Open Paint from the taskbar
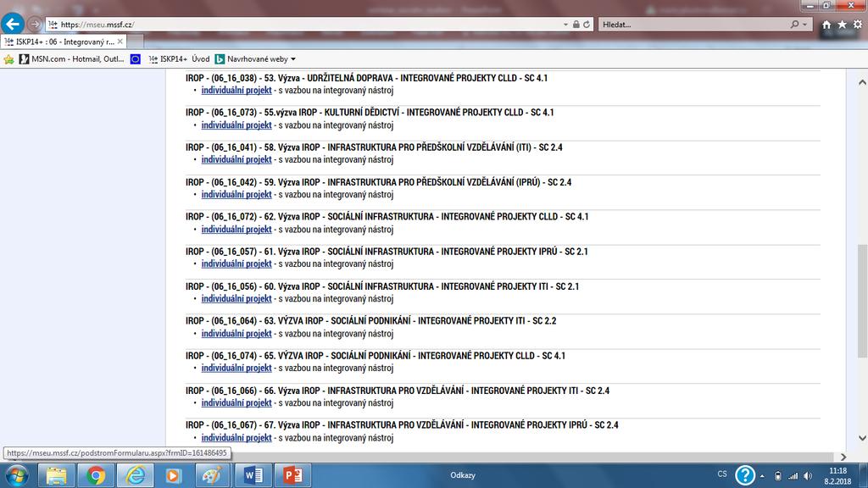Image resolution: width=868 pixels, height=488 pixels. tap(213, 475)
